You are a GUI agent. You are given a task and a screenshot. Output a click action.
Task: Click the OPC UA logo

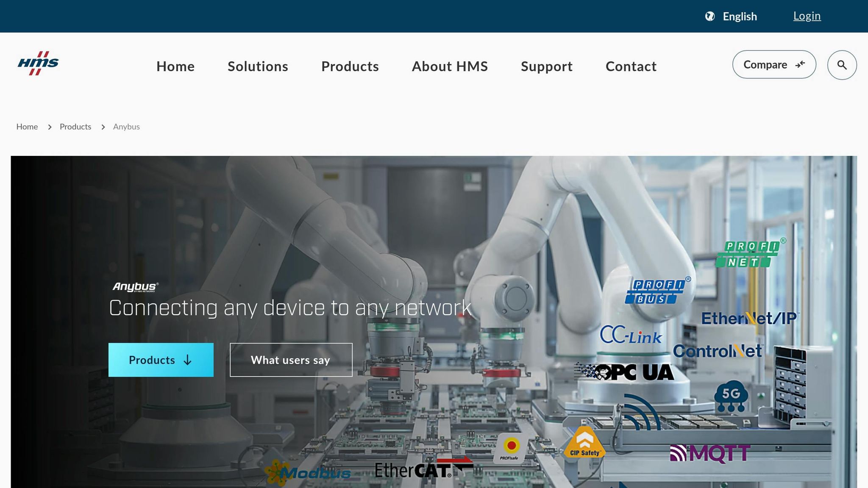624,372
